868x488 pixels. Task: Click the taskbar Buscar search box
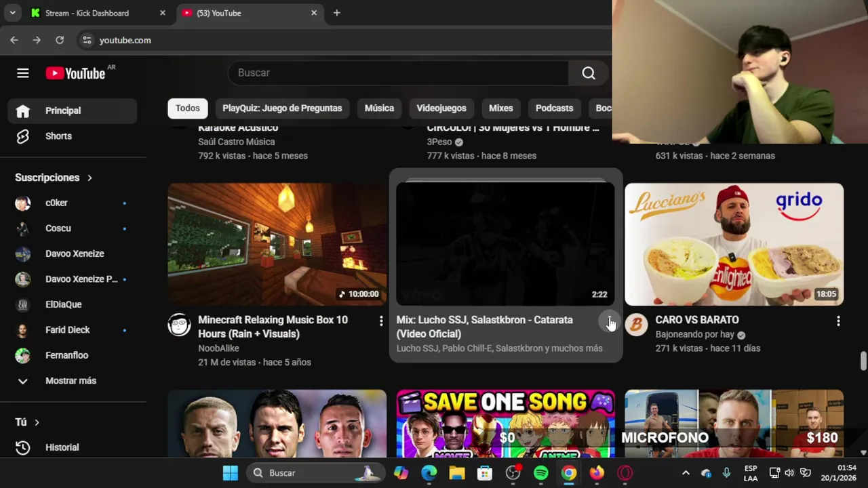point(315,473)
